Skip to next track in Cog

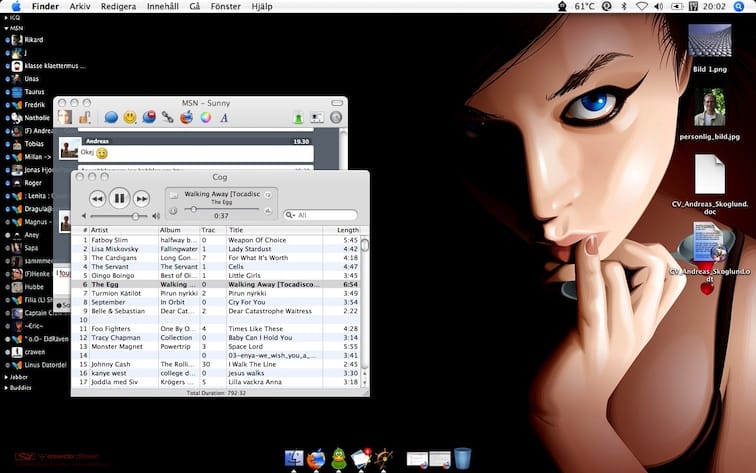coord(142,198)
